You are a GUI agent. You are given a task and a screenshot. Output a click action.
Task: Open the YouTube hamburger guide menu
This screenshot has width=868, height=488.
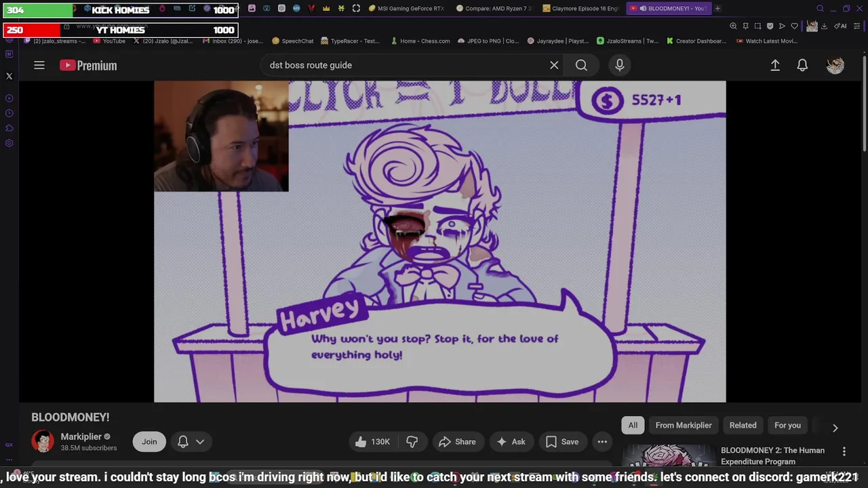[x=39, y=65]
